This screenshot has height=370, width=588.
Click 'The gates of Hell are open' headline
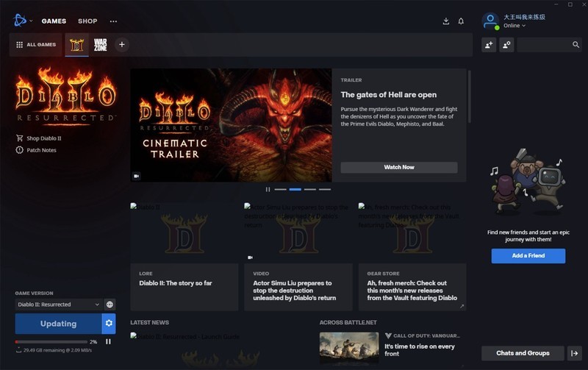(x=389, y=95)
